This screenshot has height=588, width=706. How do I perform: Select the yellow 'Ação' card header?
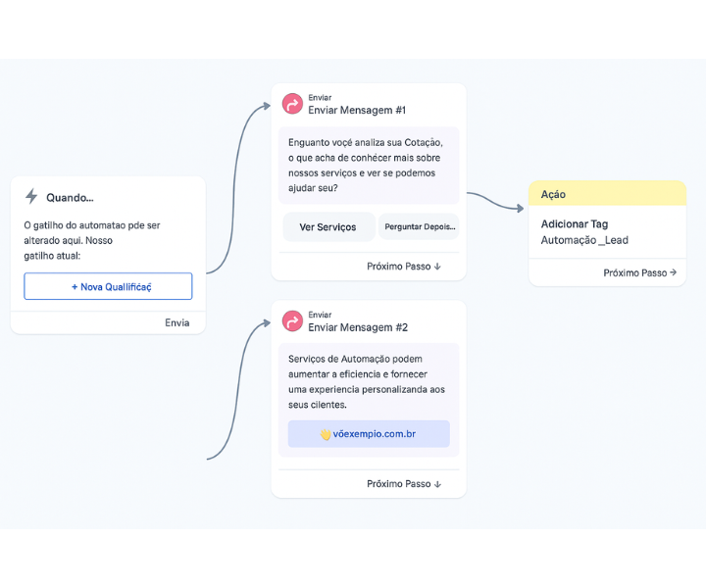pyautogui.click(x=607, y=194)
